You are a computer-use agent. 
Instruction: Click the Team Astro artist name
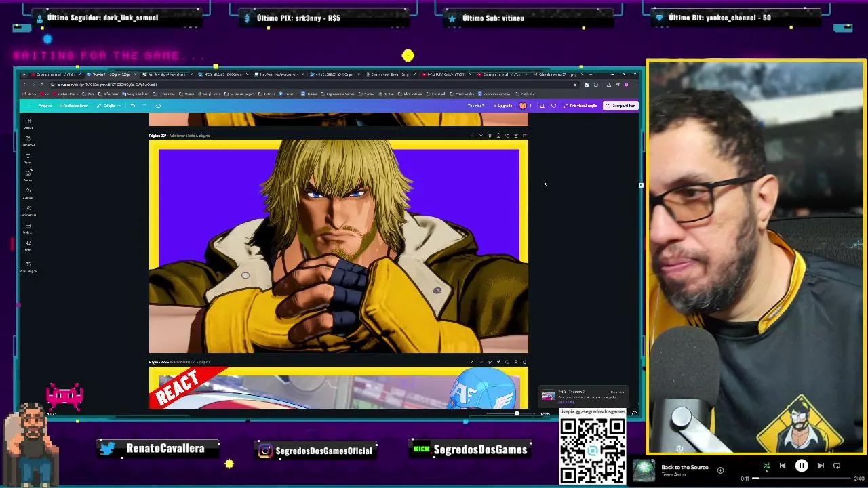[674, 474]
